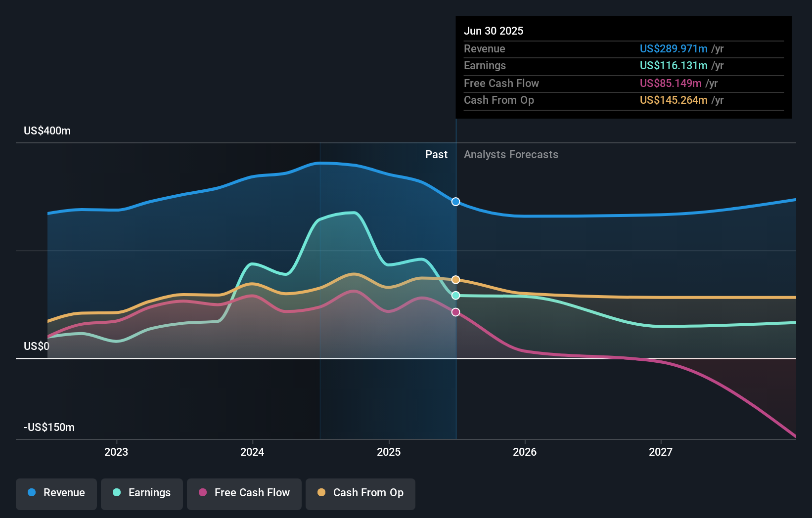Click the US$400m y-axis label
The image size is (812, 518).
(x=47, y=131)
